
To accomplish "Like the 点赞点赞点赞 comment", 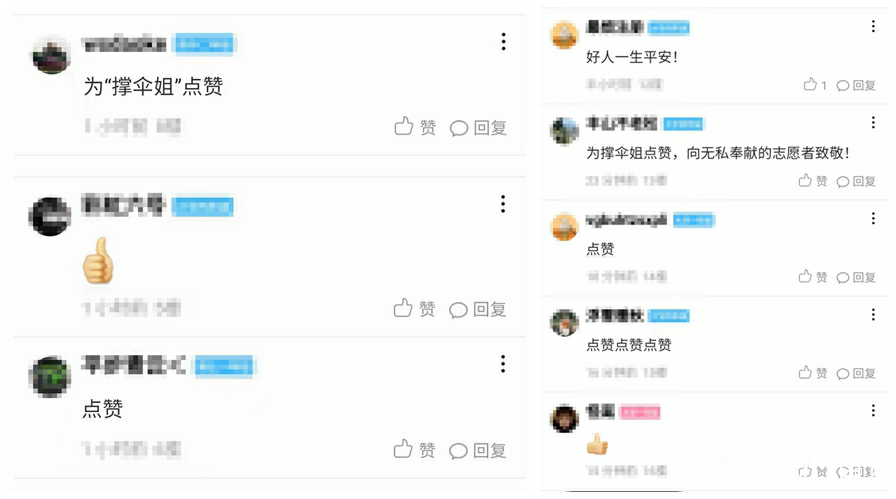I will (813, 373).
